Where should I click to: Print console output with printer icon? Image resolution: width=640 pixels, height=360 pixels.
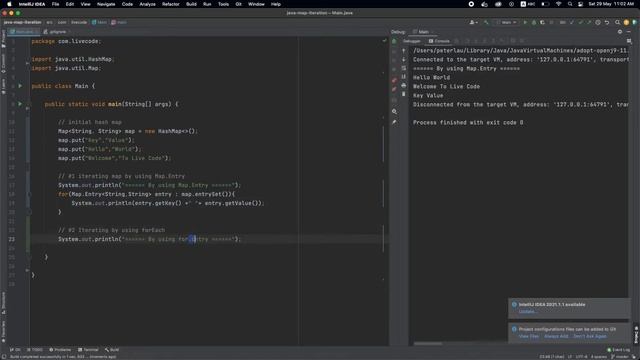[404, 85]
